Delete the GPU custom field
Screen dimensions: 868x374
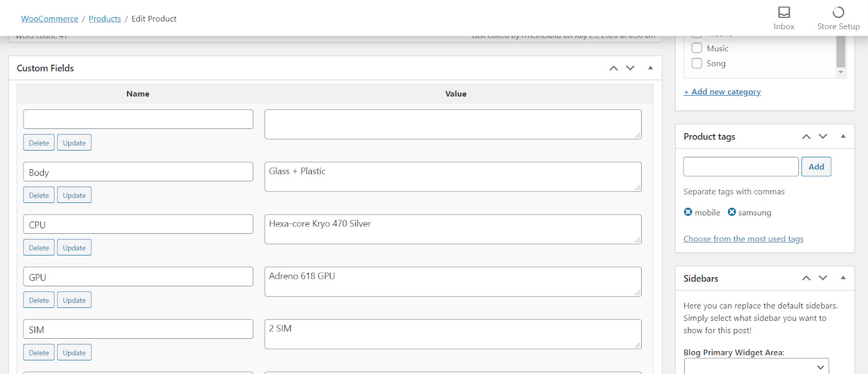pyautogui.click(x=39, y=300)
